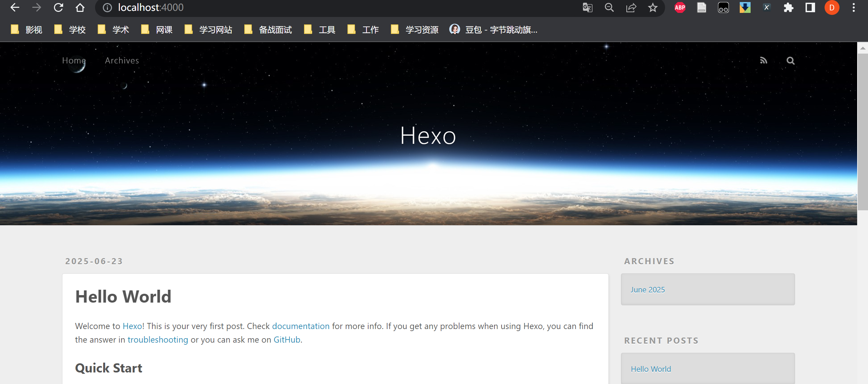The width and height of the screenshot is (868, 384).
Task: Open the orange D profile avatar
Action: coord(832,7)
